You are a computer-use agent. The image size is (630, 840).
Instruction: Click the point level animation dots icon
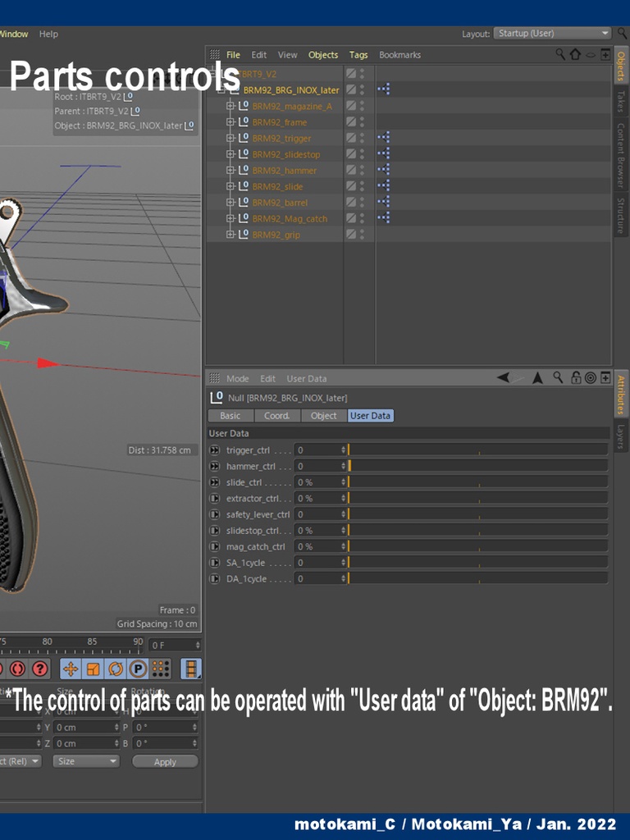[x=160, y=669]
